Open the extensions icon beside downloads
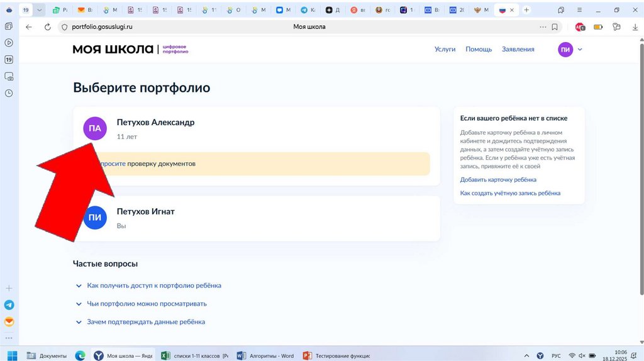 pos(616,26)
